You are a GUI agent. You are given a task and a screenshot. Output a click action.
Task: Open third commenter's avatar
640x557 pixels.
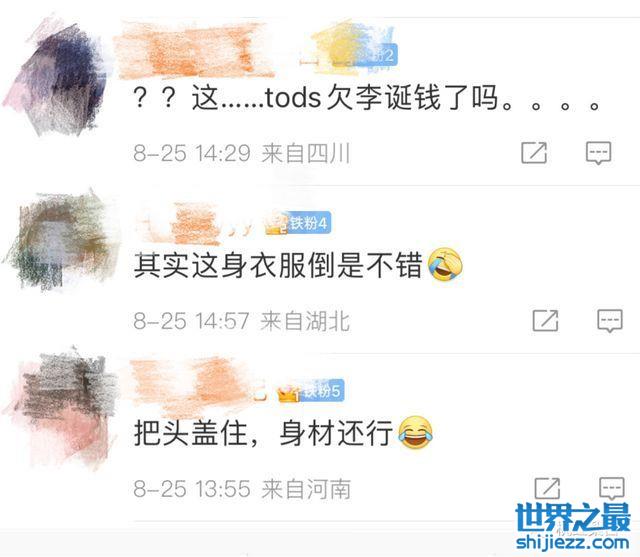61,408
